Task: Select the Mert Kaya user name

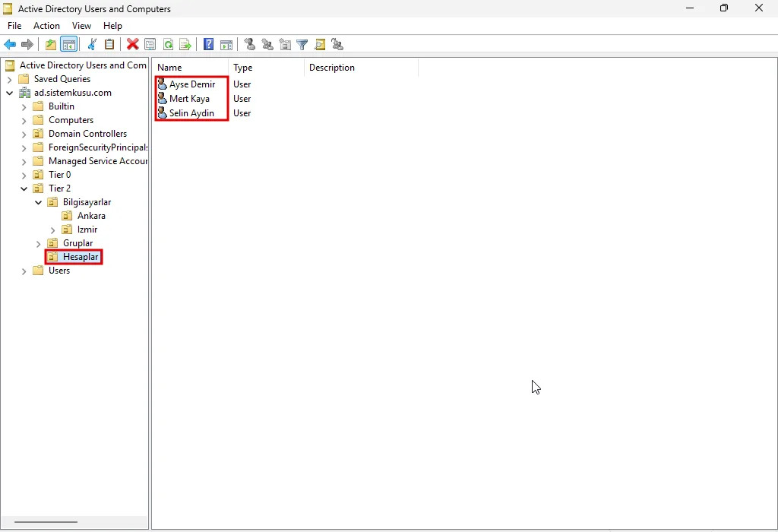Action: [x=189, y=98]
